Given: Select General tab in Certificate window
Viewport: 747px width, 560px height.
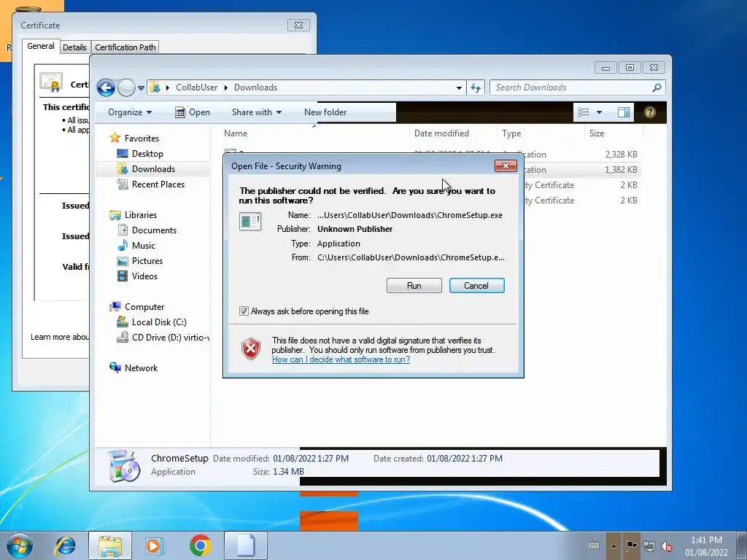Looking at the screenshot, I should pos(41,46).
